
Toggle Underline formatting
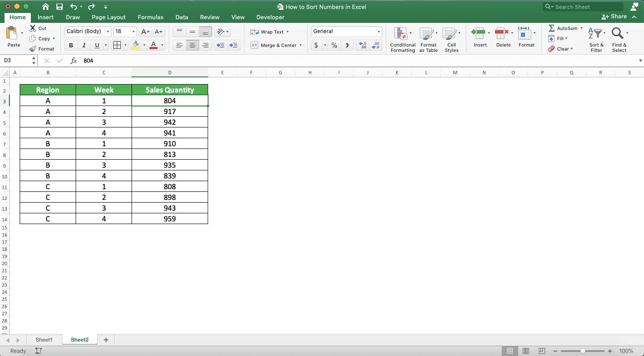(97, 45)
